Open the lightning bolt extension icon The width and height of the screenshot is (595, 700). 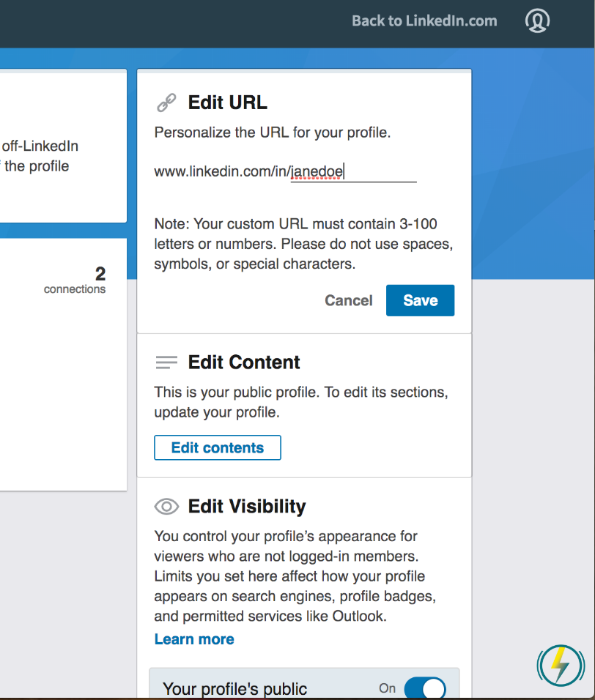tap(561, 665)
